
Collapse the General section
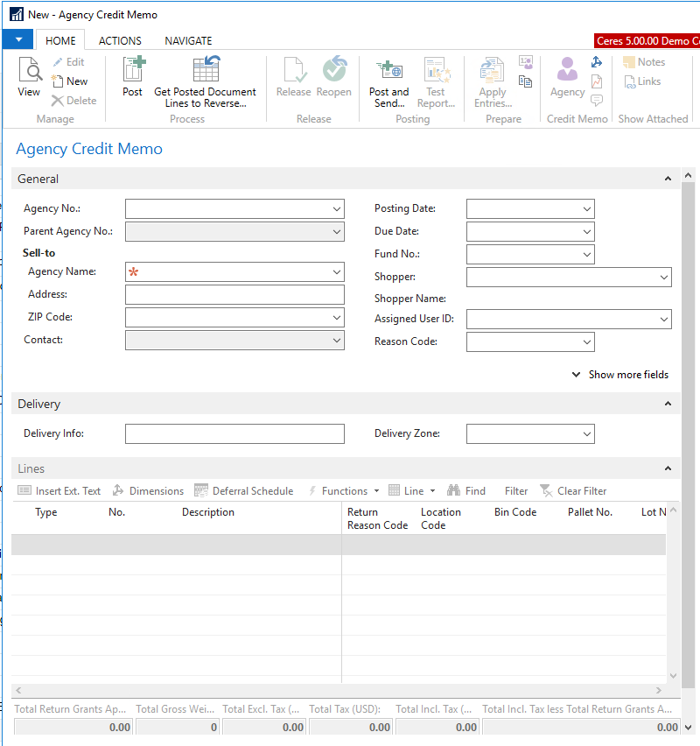click(668, 179)
